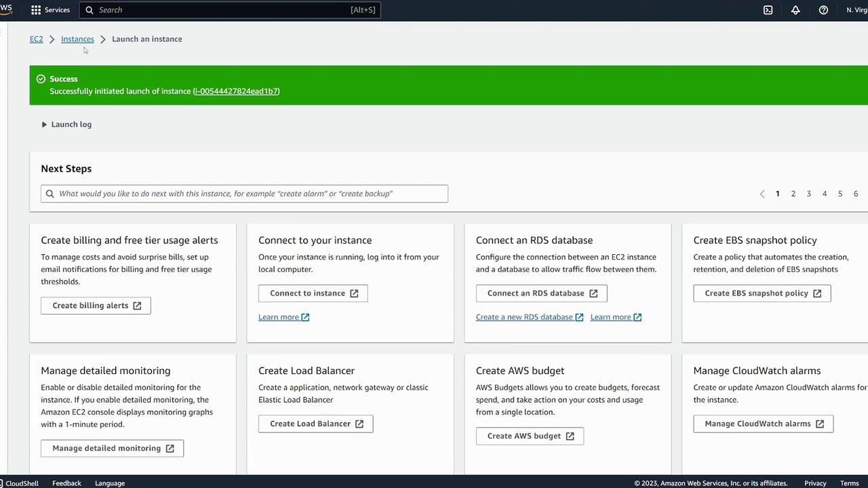Focus the AWS top Search field
The image size is (868, 488).
pyautogui.click(x=224, y=10)
